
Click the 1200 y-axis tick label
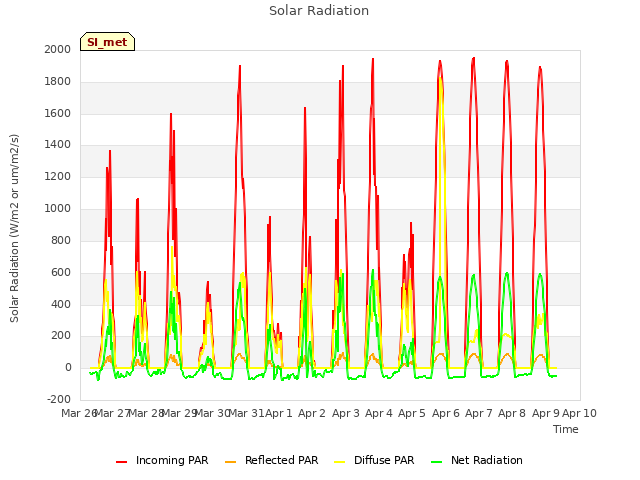58,176
